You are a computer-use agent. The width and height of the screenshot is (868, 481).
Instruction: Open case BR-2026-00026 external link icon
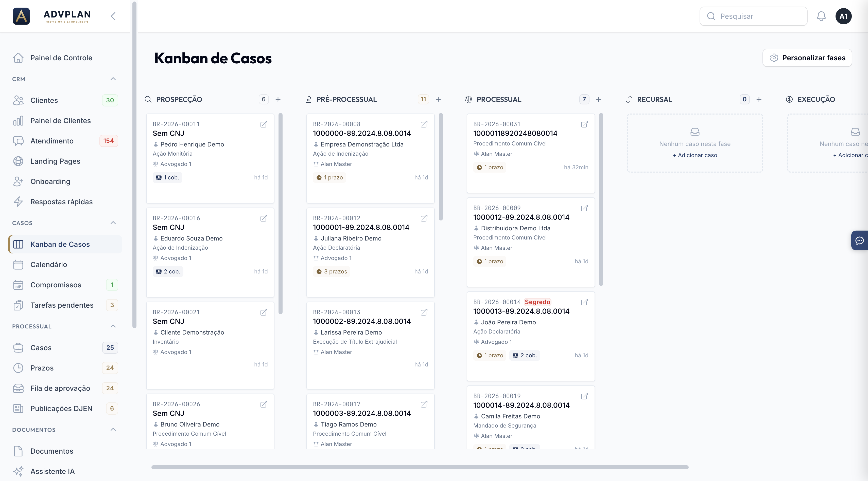[264, 404]
